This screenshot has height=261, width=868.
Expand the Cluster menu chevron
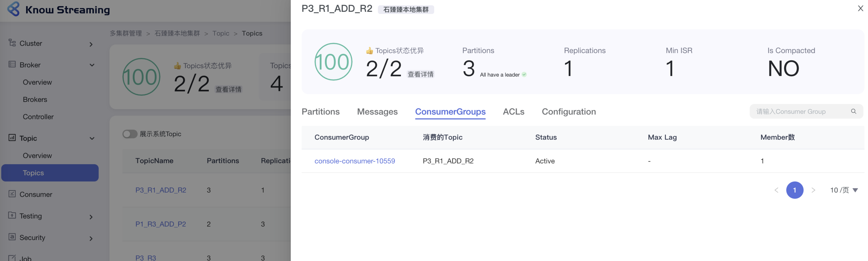click(91, 44)
